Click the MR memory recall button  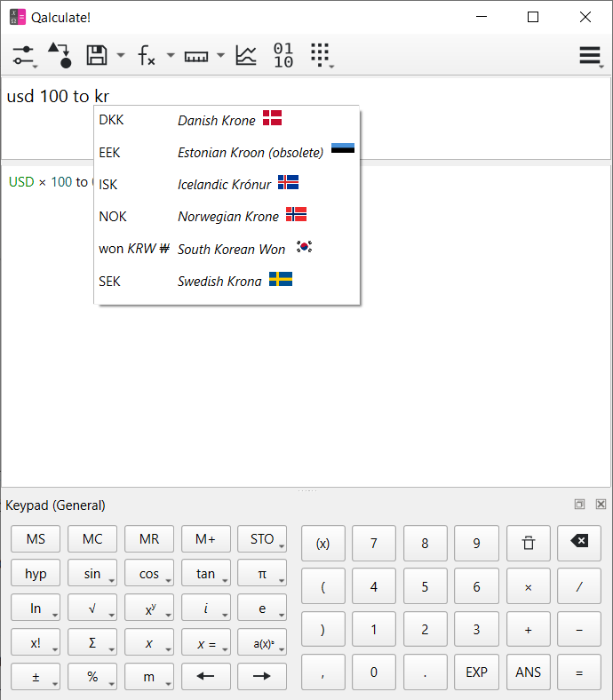pyautogui.click(x=149, y=539)
